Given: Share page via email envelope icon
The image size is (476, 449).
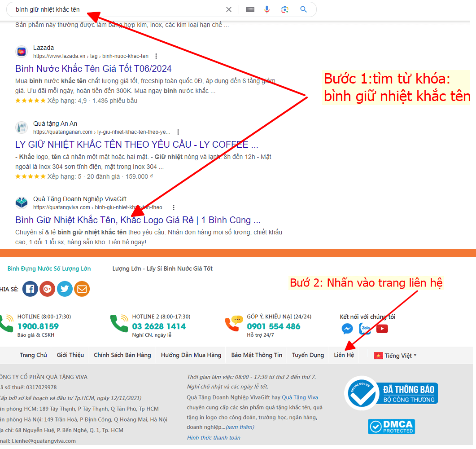Looking at the screenshot, I should click(82, 289).
